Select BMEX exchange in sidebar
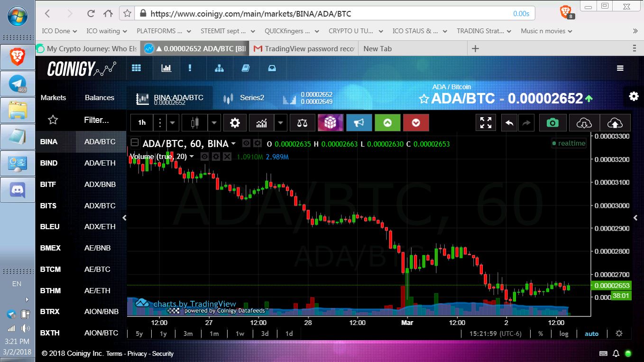 click(x=50, y=248)
